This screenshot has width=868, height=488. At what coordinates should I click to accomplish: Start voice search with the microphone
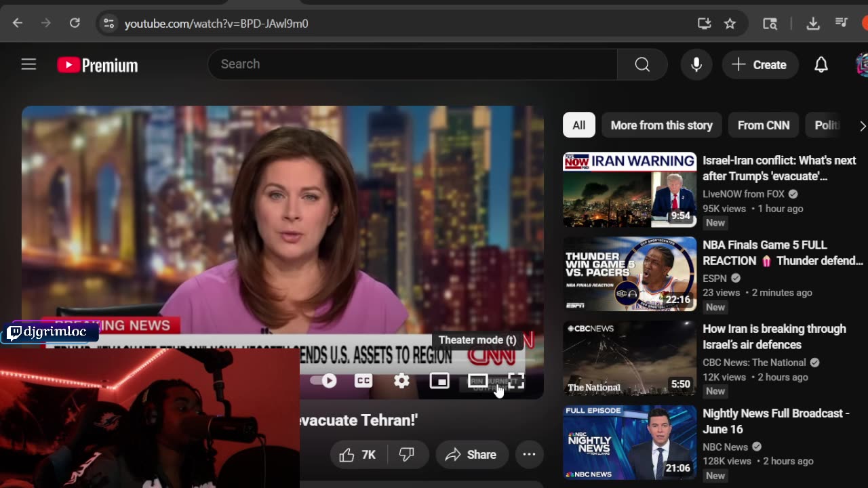click(696, 64)
